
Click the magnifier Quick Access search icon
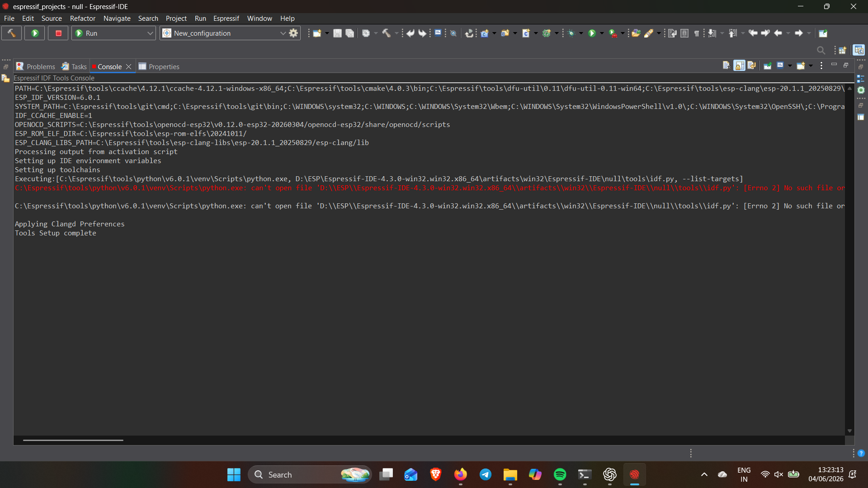(821, 50)
